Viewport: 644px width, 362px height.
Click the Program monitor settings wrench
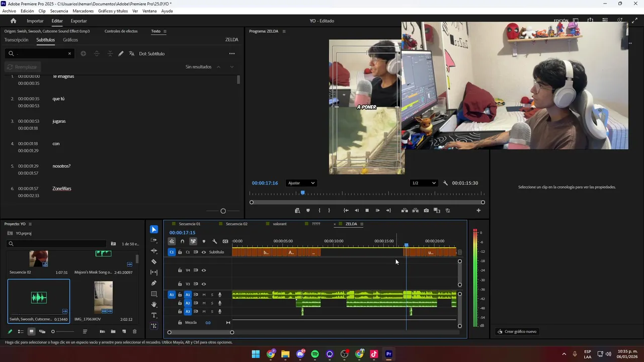click(445, 183)
